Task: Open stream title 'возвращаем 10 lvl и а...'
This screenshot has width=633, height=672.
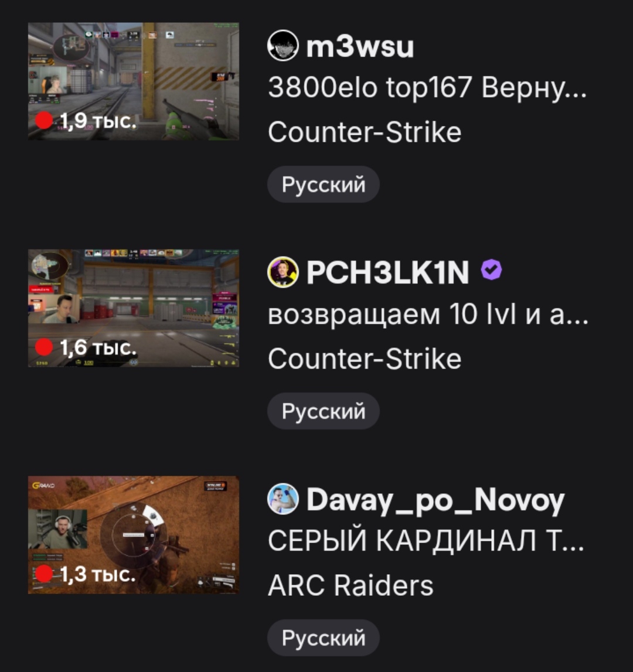Action: coord(428,314)
